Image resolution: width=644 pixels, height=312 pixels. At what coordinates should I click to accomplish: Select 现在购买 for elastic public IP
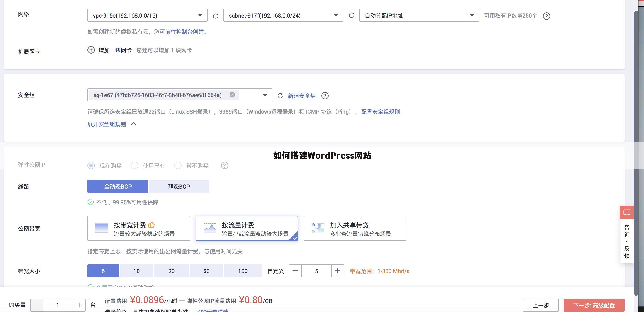coord(91,165)
